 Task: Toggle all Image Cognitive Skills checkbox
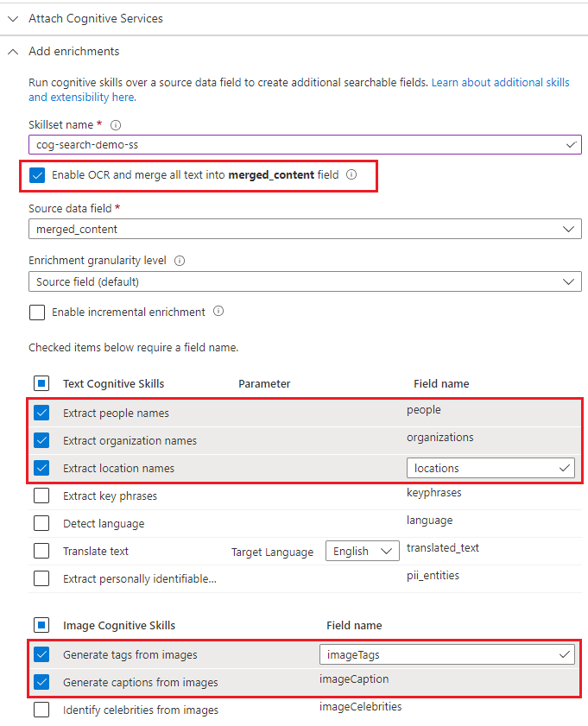41,625
